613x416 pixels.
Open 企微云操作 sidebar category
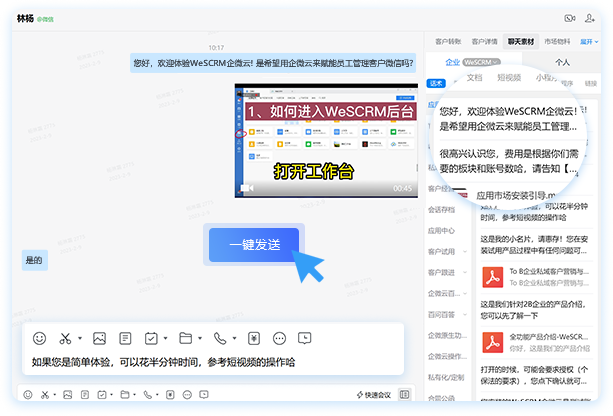pyautogui.click(x=447, y=356)
